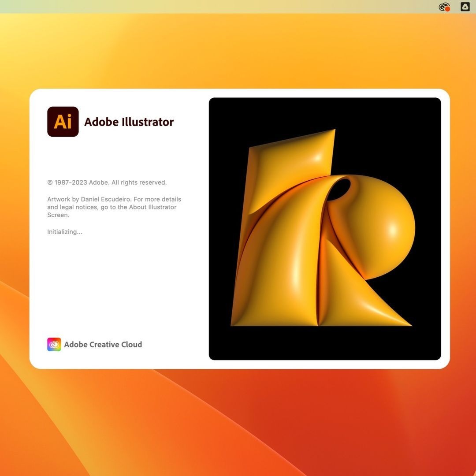This screenshot has width=476, height=476.
Task: Click the "Adobe Illustrator" title text
Action: [x=129, y=122]
